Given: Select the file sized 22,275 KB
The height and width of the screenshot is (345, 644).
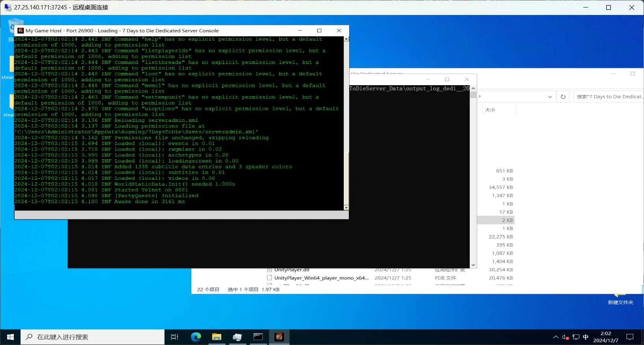Looking at the screenshot, I should point(501,237).
